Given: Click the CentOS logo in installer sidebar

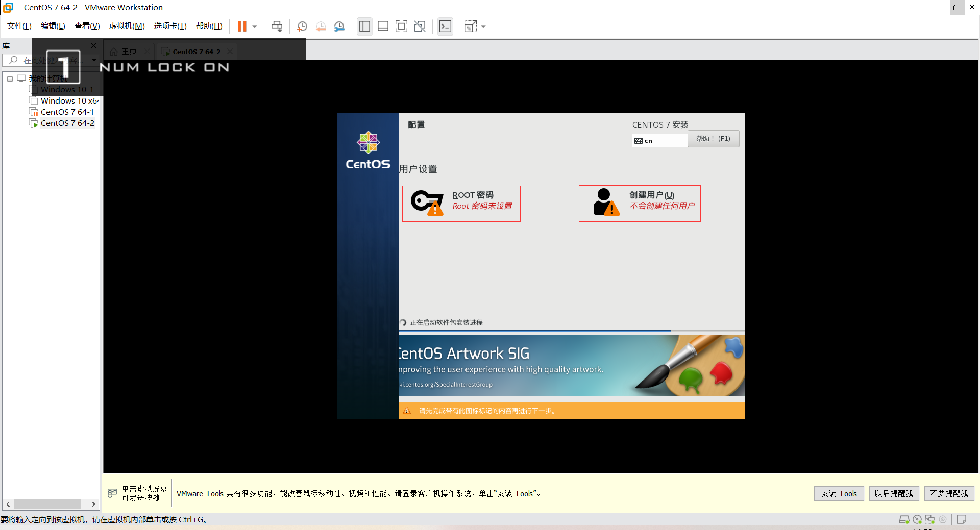Looking at the screenshot, I should (368, 151).
